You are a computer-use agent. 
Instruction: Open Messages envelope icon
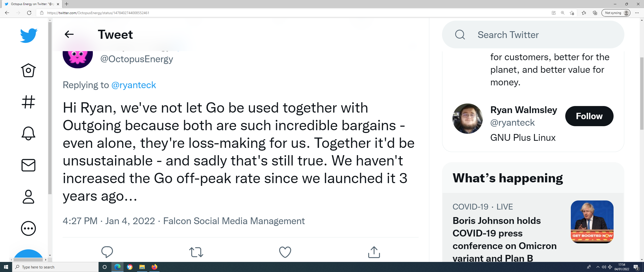click(28, 165)
